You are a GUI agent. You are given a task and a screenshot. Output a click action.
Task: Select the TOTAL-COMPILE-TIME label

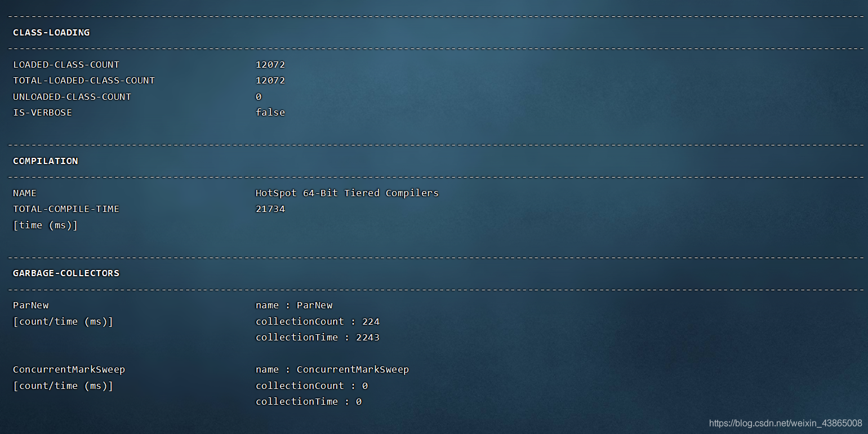pyautogui.click(x=66, y=209)
